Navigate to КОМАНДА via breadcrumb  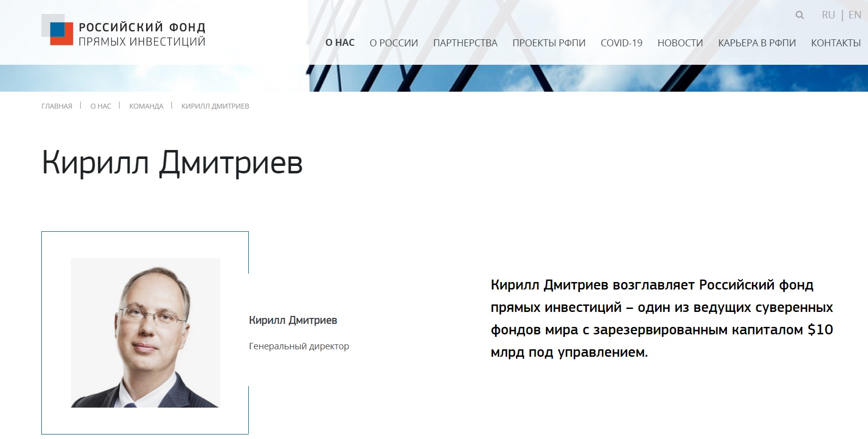pos(146,106)
